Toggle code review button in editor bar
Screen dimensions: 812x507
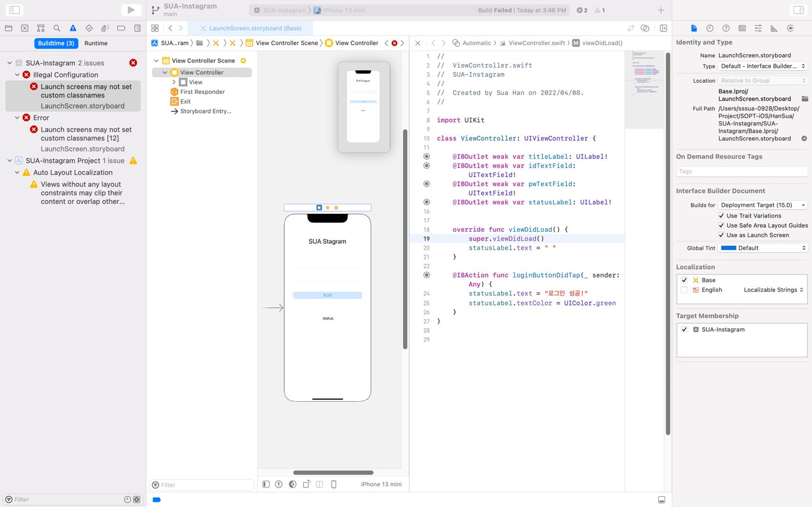pos(631,28)
